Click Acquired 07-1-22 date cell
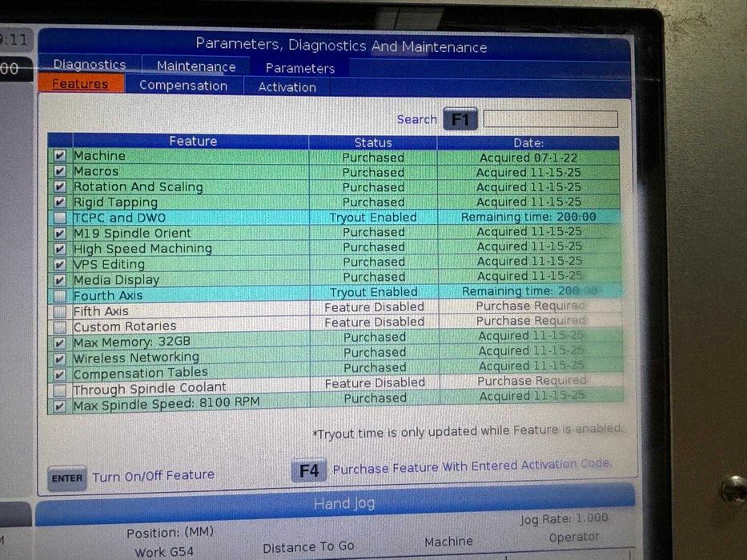The image size is (747, 560). pos(528,158)
